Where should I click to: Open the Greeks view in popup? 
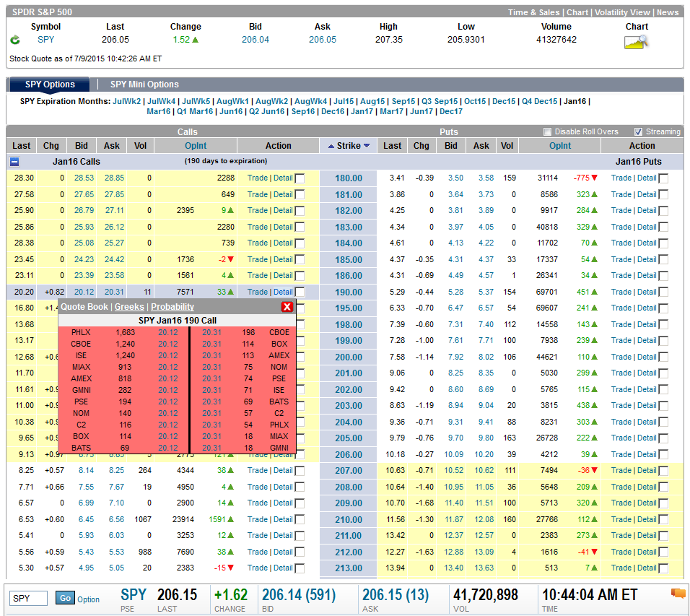pyautogui.click(x=129, y=307)
